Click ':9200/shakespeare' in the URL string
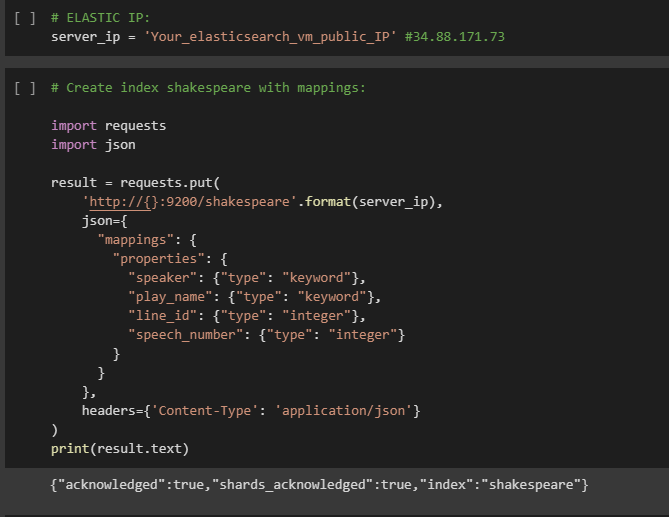 click(224, 202)
